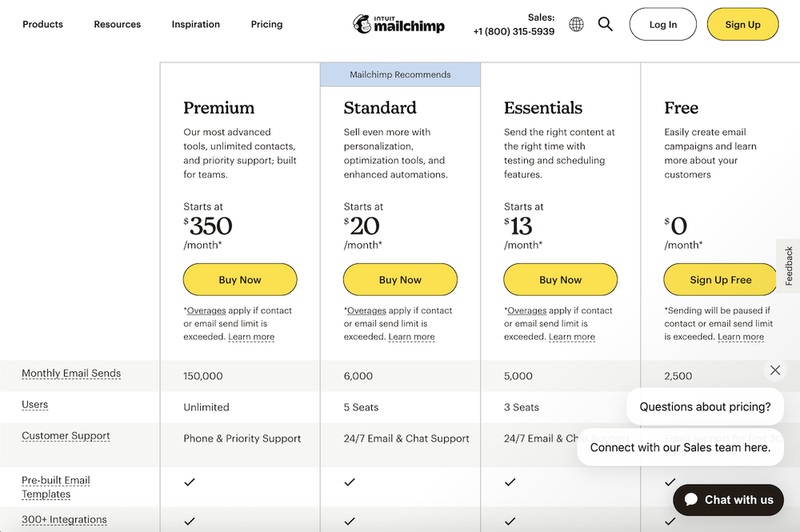Click the Log In button
The image size is (800, 532).
coord(663,25)
